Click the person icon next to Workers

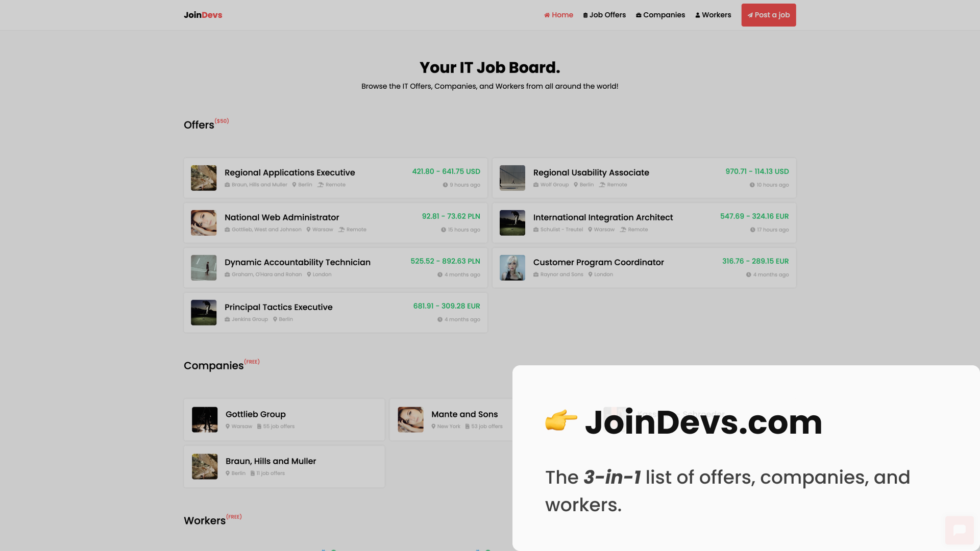point(697,15)
